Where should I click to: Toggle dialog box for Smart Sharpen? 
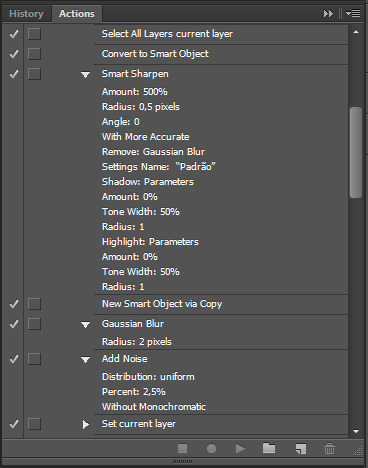pyautogui.click(x=34, y=74)
